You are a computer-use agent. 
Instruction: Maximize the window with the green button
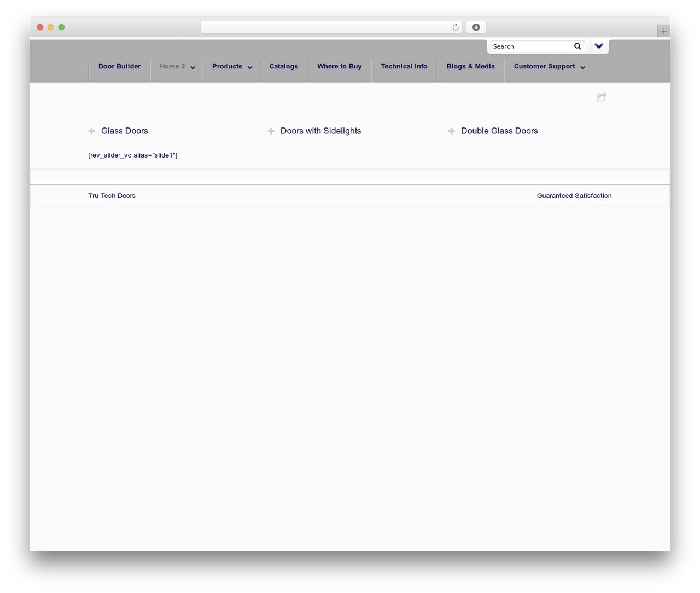tap(61, 27)
